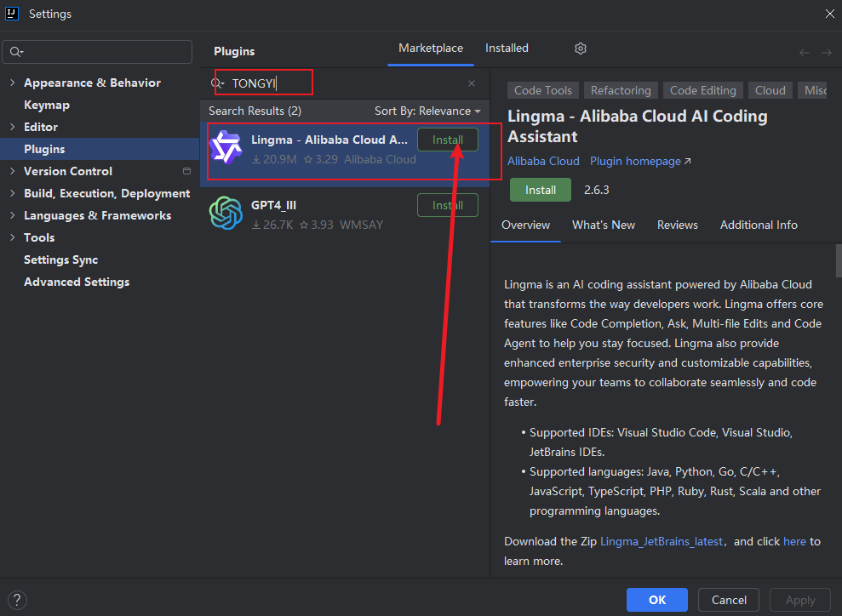Viewport: 842px width, 616px height.
Task: Open the Additional Info tab
Action: click(759, 225)
